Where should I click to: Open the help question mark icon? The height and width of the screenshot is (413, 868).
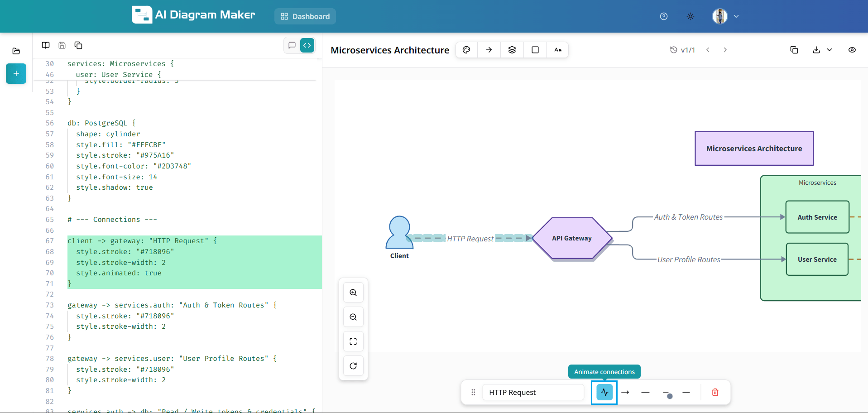pyautogui.click(x=664, y=16)
